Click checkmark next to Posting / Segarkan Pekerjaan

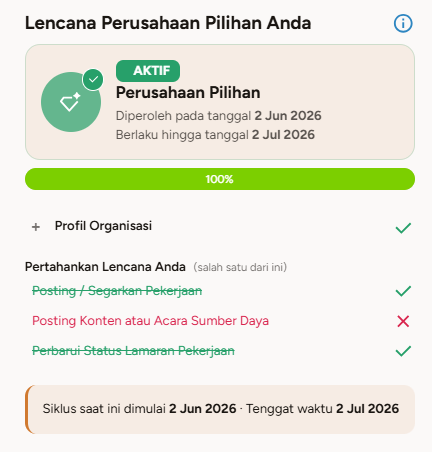[403, 291]
